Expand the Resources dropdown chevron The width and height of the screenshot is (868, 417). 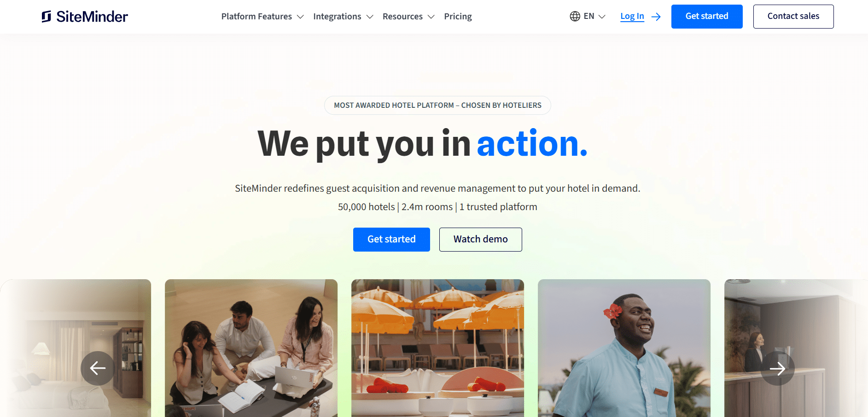tap(431, 17)
